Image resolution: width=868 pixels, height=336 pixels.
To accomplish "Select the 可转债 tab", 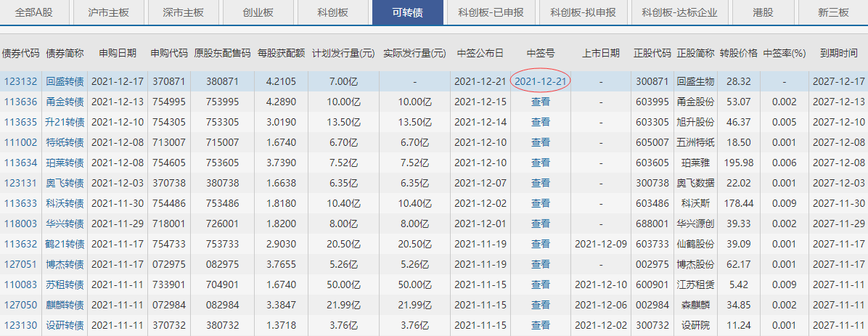I will click(x=407, y=13).
